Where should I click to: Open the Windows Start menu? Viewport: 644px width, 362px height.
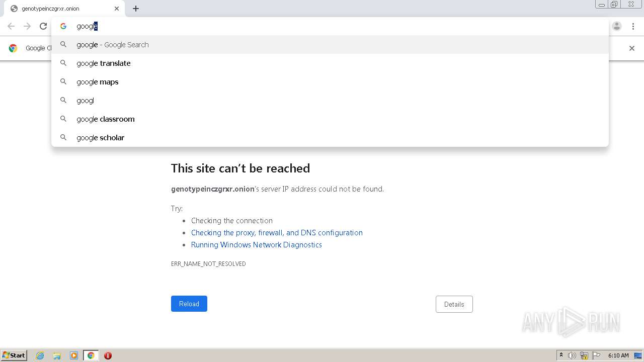[x=14, y=355]
